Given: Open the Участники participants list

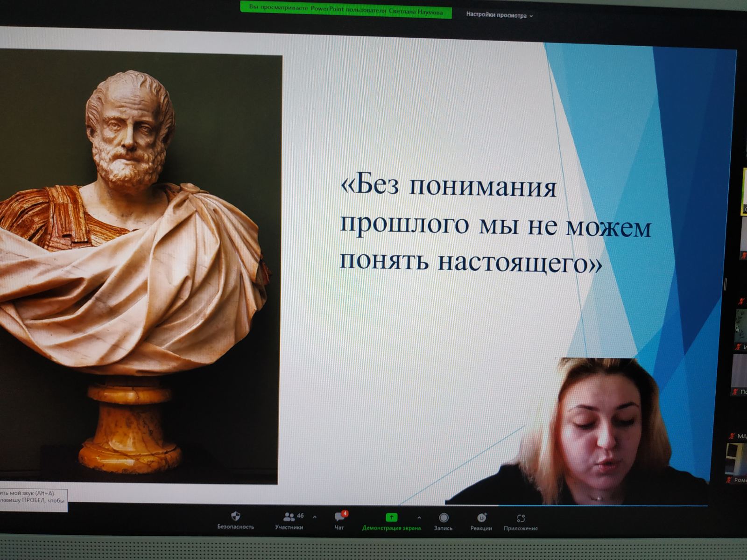Looking at the screenshot, I should coord(289,517).
